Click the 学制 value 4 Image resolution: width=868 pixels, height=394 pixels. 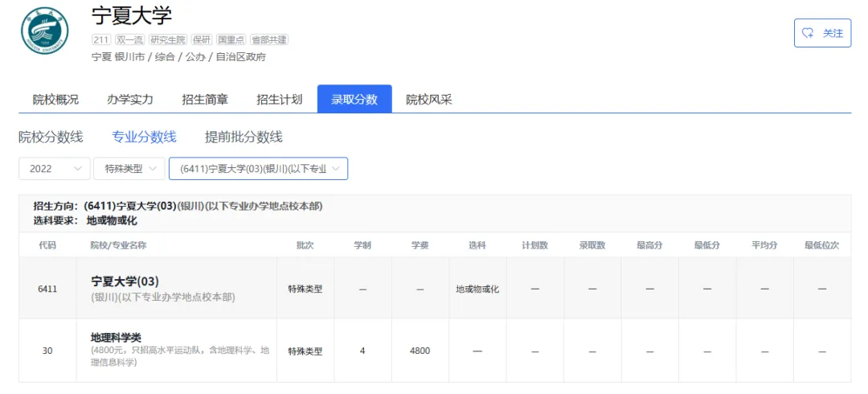tap(362, 351)
